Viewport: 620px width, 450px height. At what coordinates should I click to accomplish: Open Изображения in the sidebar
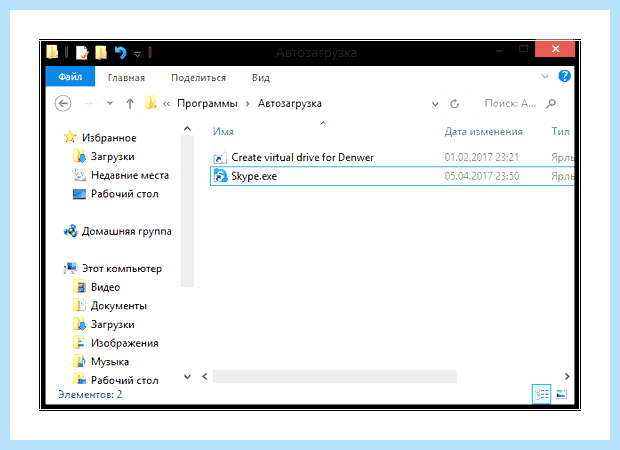(x=125, y=343)
